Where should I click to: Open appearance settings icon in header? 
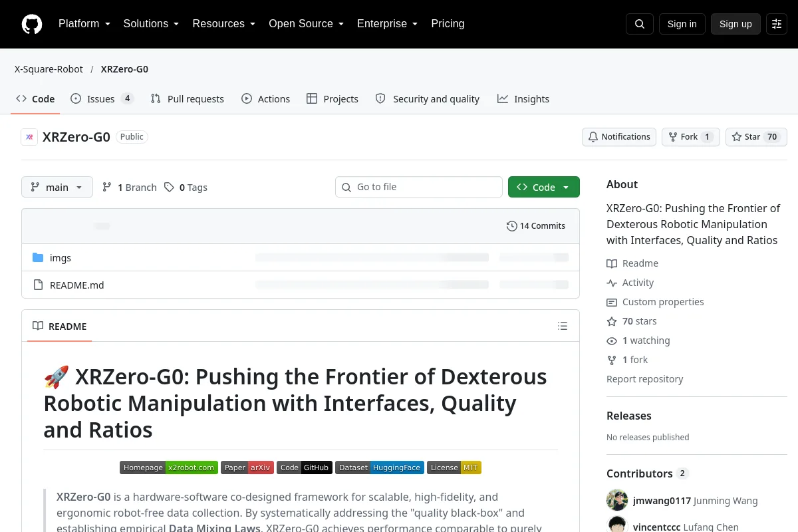pyautogui.click(x=777, y=24)
